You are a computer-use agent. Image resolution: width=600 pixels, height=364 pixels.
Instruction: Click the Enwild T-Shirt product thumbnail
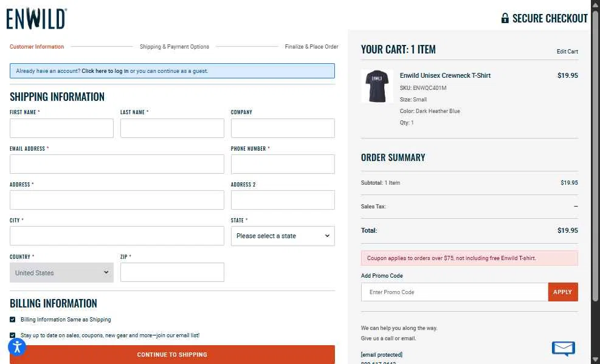tap(377, 86)
